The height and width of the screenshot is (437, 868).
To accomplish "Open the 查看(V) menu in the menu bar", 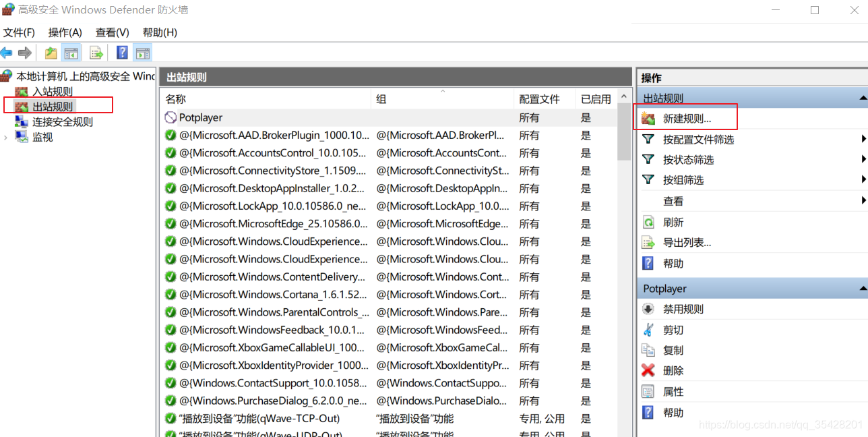I will point(112,32).
